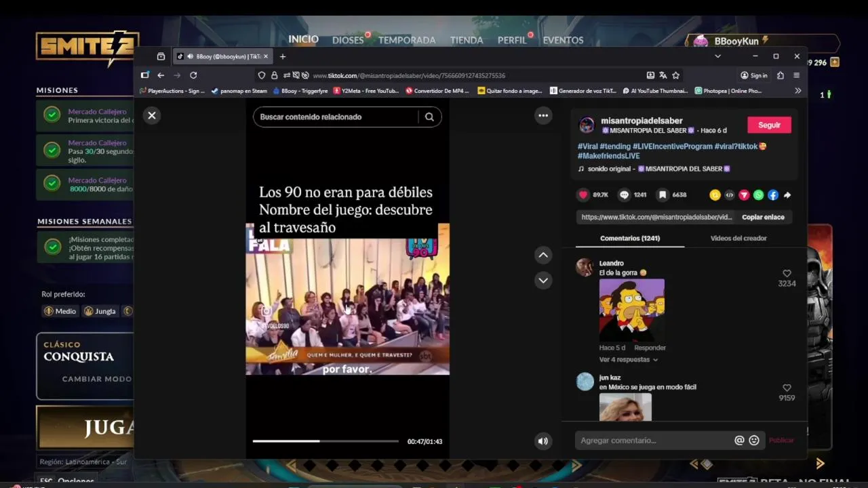Switch to the Videos del creador tab

click(x=738, y=238)
